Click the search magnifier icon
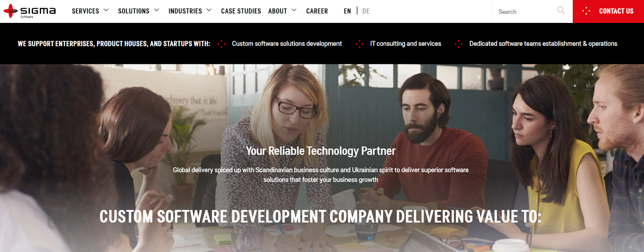 point(561,10)
